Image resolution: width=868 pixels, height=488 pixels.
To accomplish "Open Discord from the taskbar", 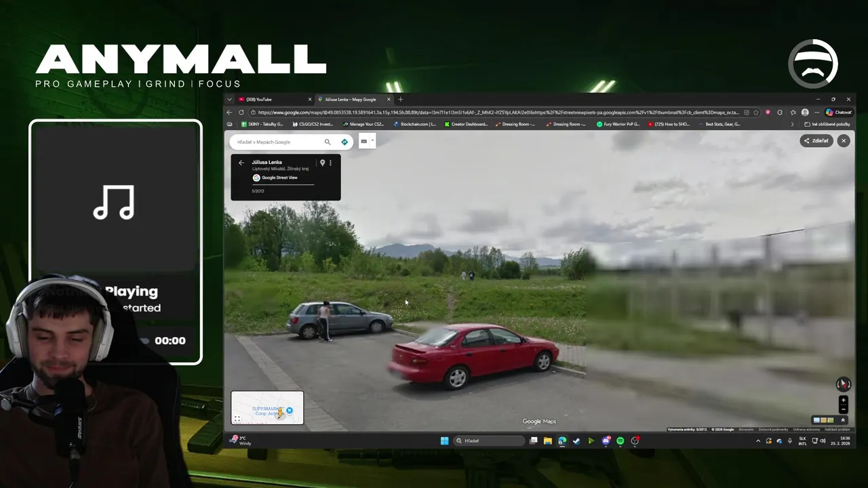I will [x=606, y=441].
